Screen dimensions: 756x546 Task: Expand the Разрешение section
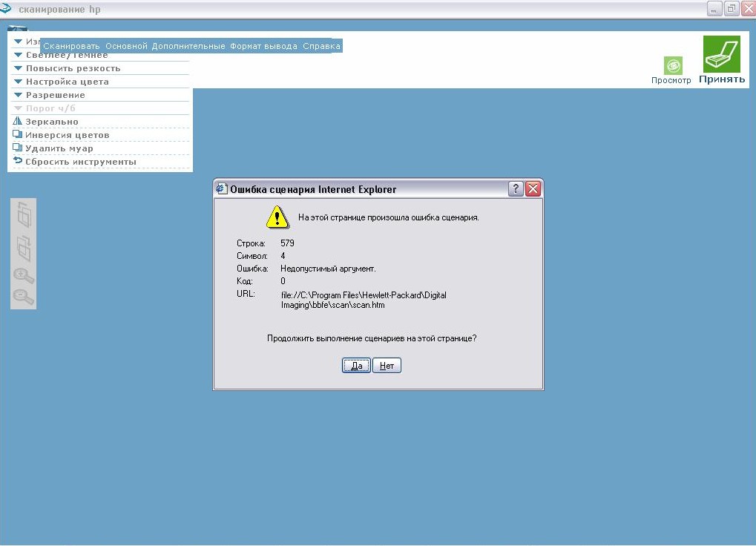click(100, 95)
